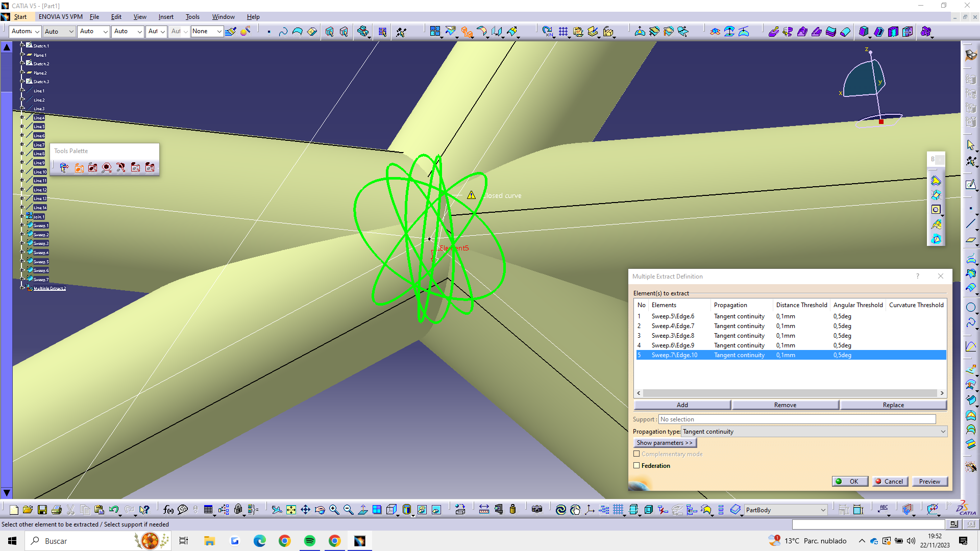
Task: Open the Insert menu
Action: [x=166, y=17]
